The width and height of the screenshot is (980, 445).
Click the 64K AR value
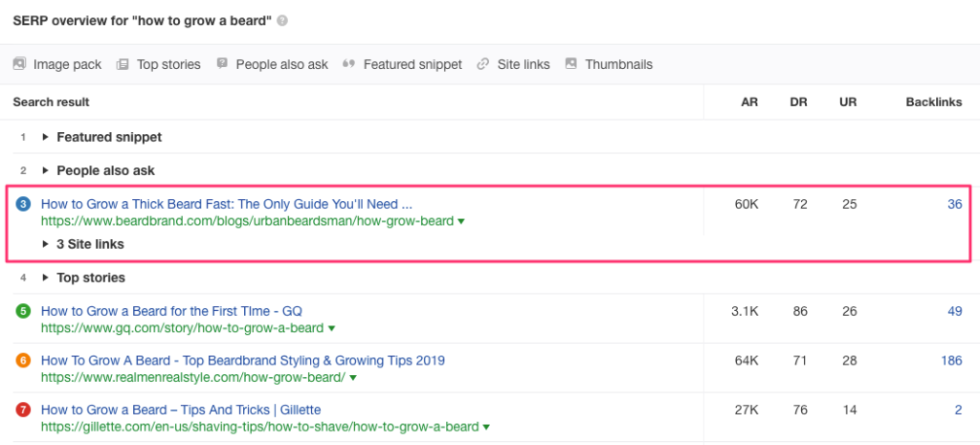(x=746, y=361)
